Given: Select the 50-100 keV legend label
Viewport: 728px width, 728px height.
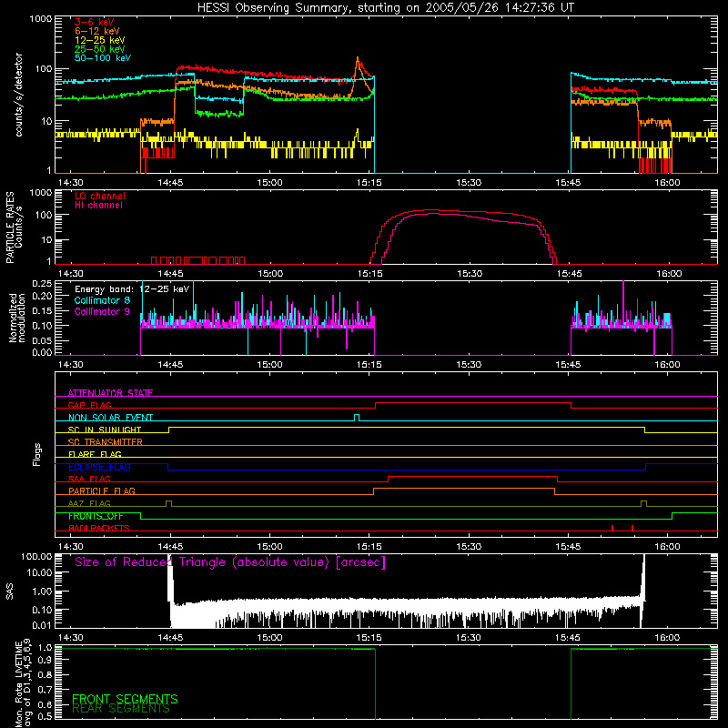Looking at the screenshot, I should (103, 58).
